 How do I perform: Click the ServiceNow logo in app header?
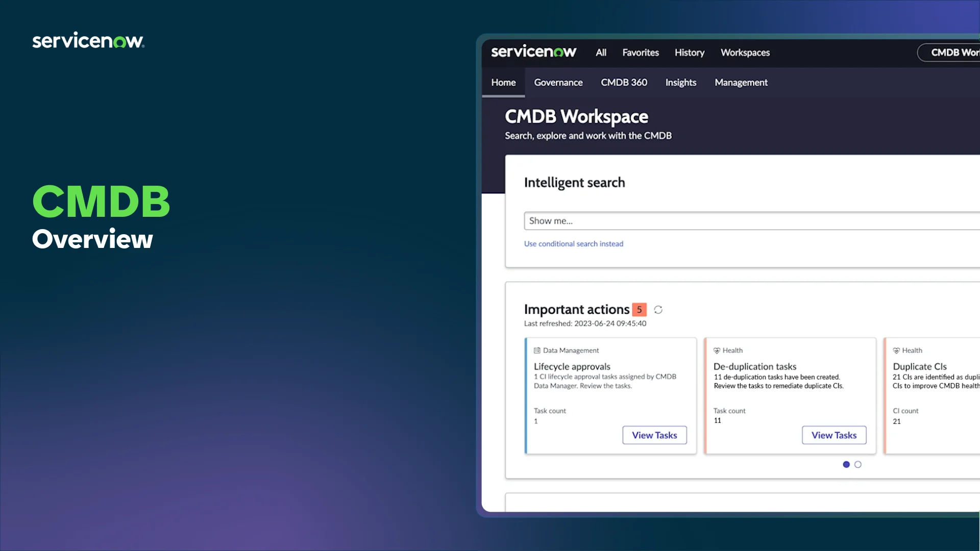[533, 52]
